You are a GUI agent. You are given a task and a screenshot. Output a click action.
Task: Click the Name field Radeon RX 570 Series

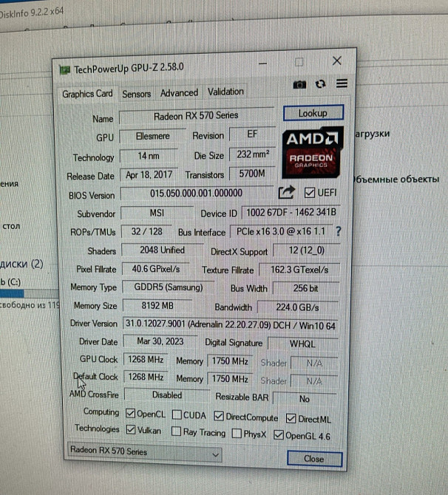click(196, 115)
